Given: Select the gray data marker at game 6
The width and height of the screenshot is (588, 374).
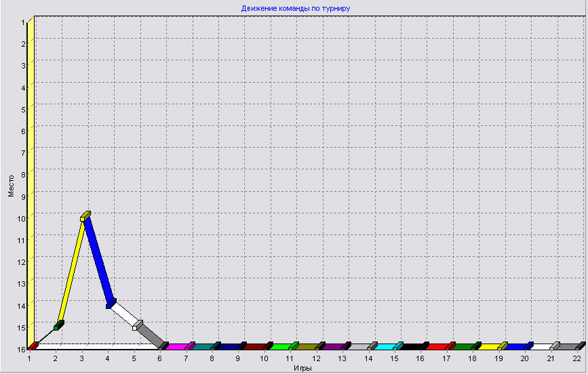Looking at the screenshot, I should [163, 346].
